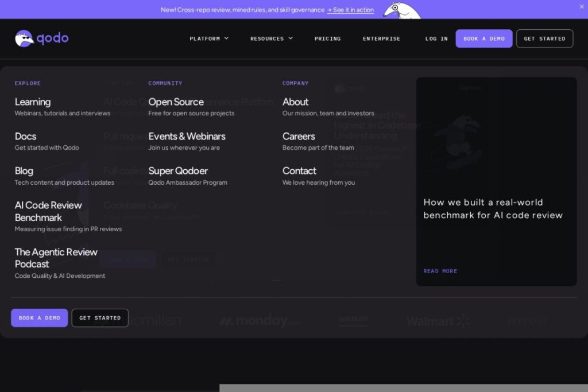
Task: Go to Events & Webinars
Action: tap(187, 137)
